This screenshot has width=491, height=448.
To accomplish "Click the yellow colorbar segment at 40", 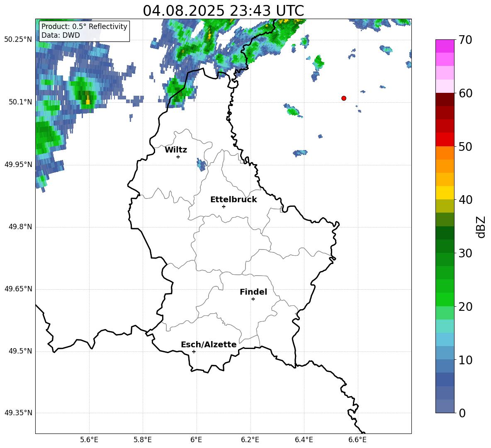I will tap(445, 193).
